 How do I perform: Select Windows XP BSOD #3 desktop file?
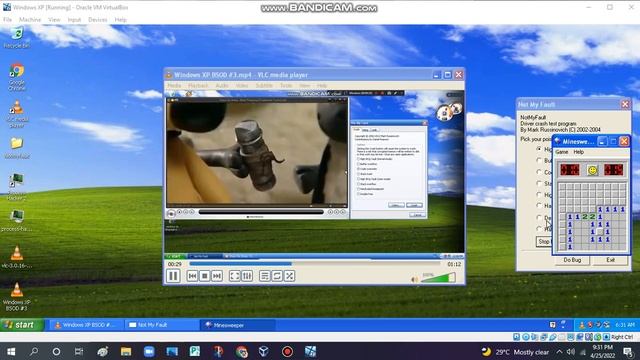17,296
